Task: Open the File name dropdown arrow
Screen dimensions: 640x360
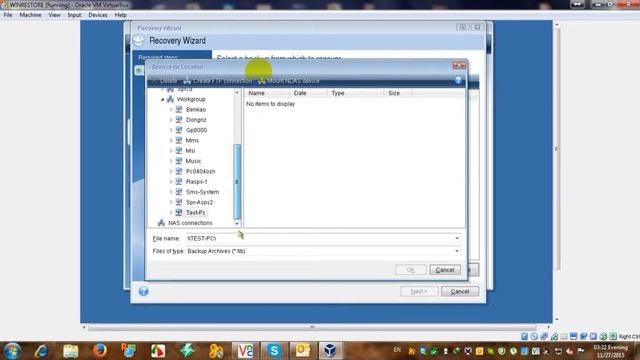Action: click(457, 238)
